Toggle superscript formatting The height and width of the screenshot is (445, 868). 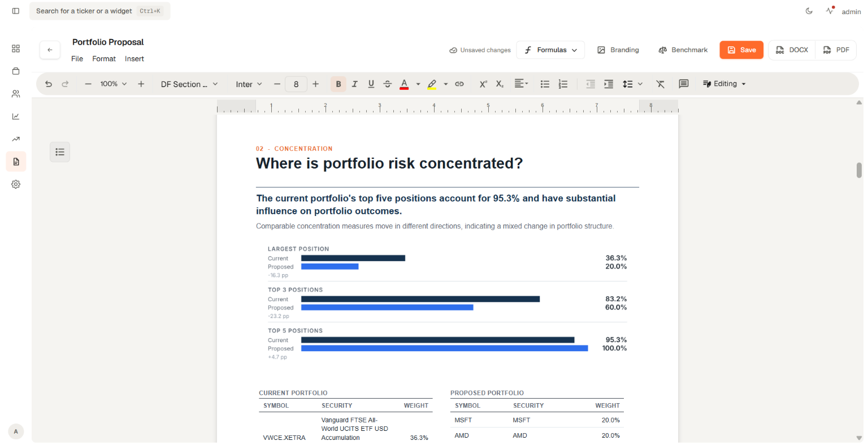[483, 84]
